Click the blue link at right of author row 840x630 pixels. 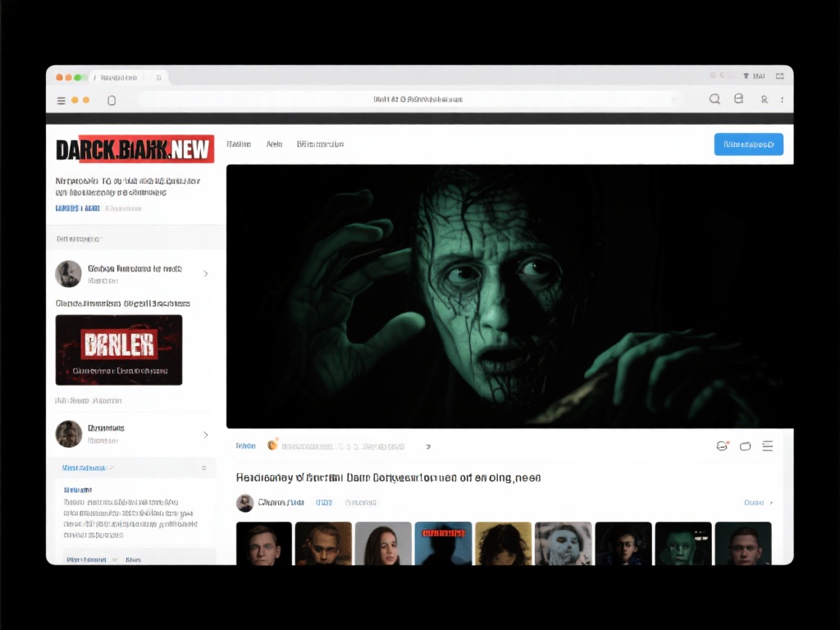[756, 502]
